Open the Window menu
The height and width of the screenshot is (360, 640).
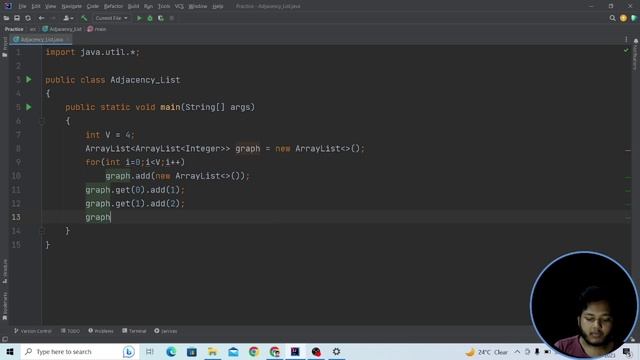[198, 6]
